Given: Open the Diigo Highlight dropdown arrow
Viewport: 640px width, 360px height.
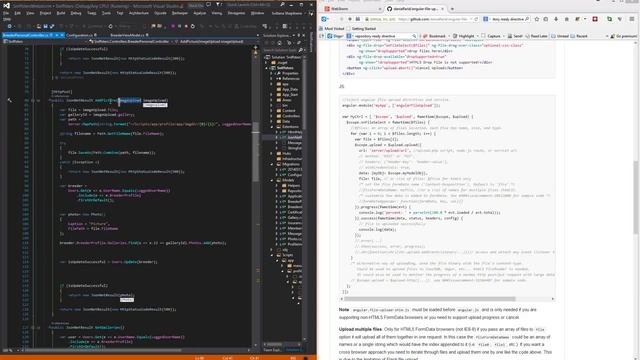Looking at the screenshot, I should [478, 36].
